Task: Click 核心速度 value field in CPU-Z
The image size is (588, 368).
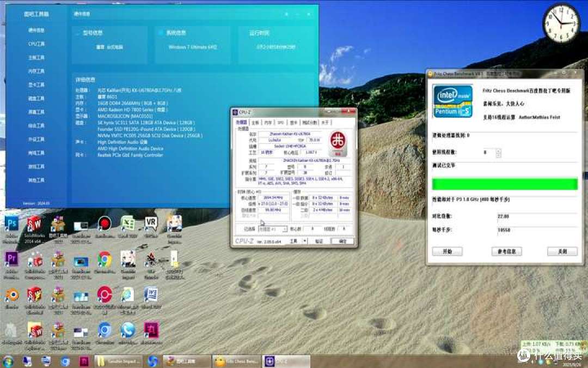Action: pyautogui.click(x=273, y=197)
